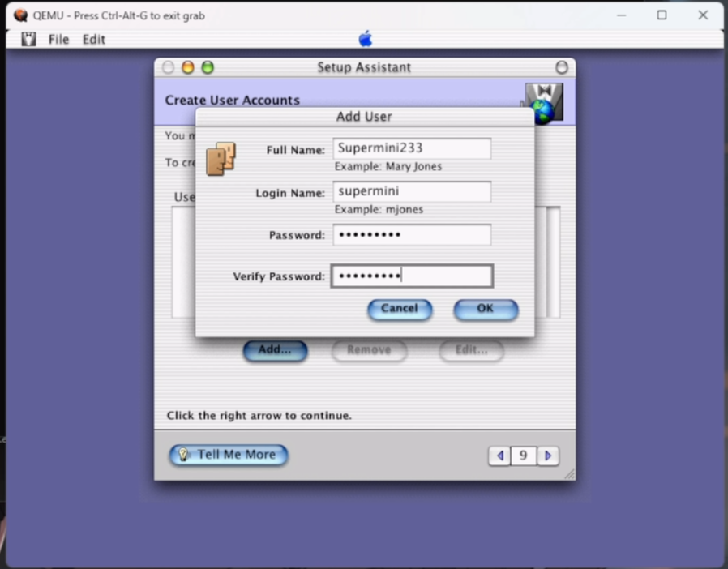Click the blue Apple logo in menu bar
Image resolution: width=728 pixels, height=569 pixels.
(365, 39)
